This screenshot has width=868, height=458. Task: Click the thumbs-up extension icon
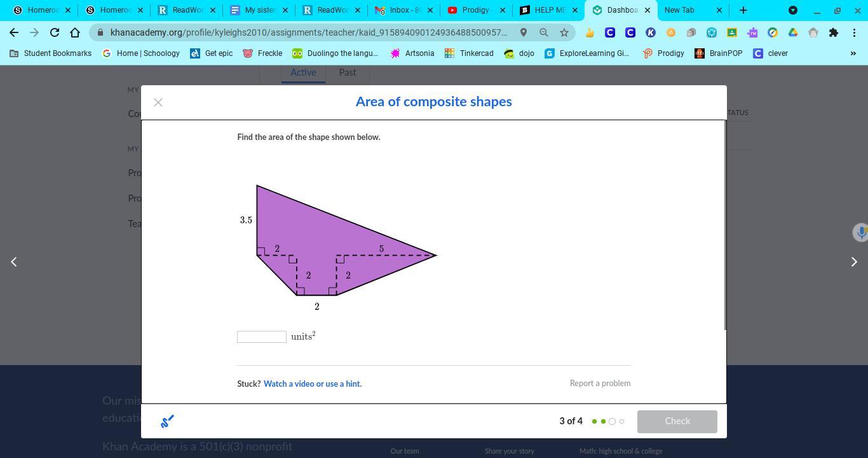(x=590, y=32)
